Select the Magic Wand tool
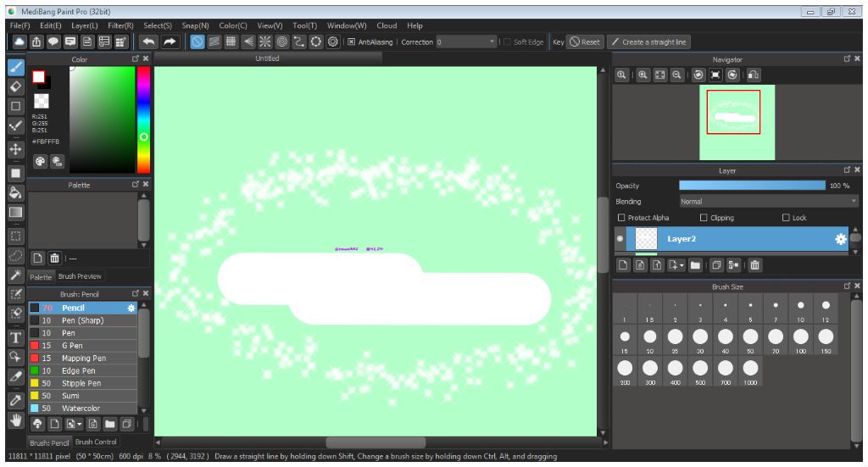The width and height of the screenshot is (868, 467). (x=15, y=275)
